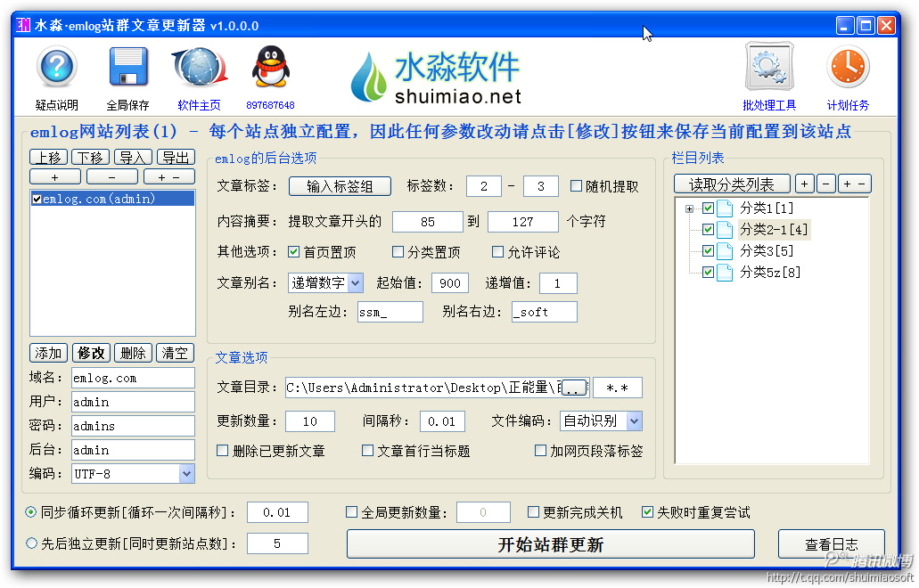Uncheck the 分类5z[8] category checkbox
The height and width of the screenshot is (588, 919).
pyautogui.click(x=708, y=273)
